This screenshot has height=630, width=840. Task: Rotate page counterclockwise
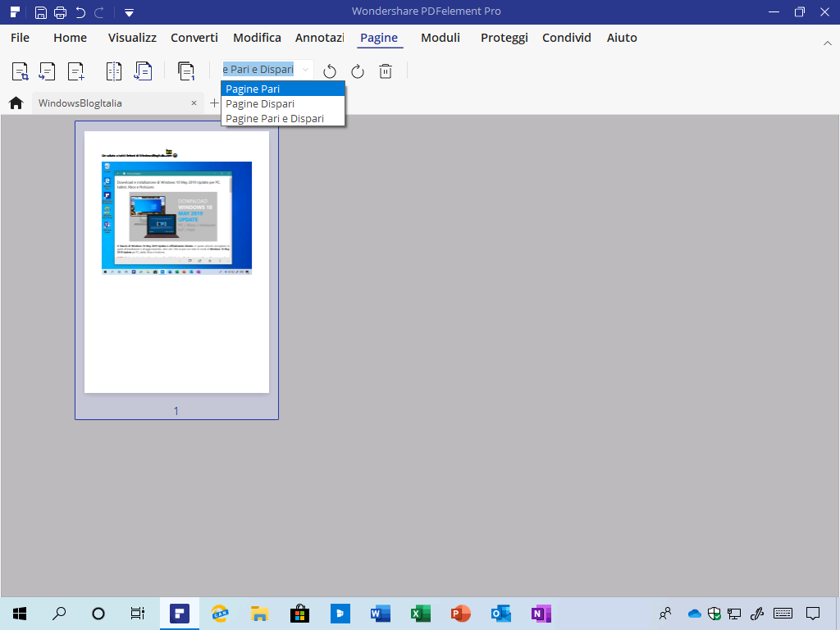[x=330, y=71]
